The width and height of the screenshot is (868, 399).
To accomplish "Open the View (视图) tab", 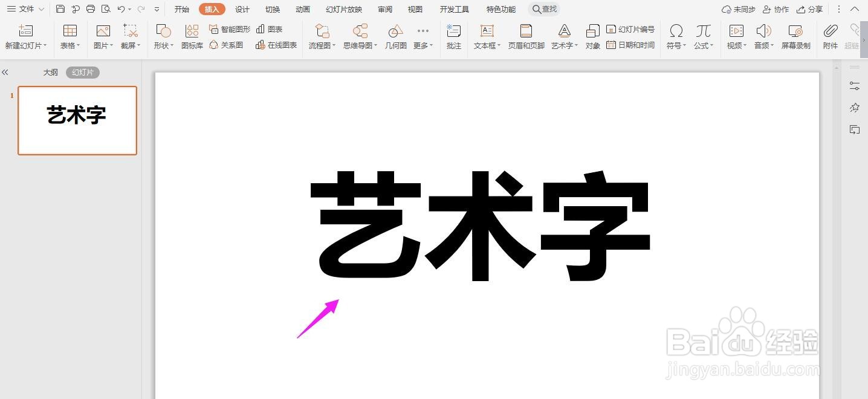I will point(415,9).
